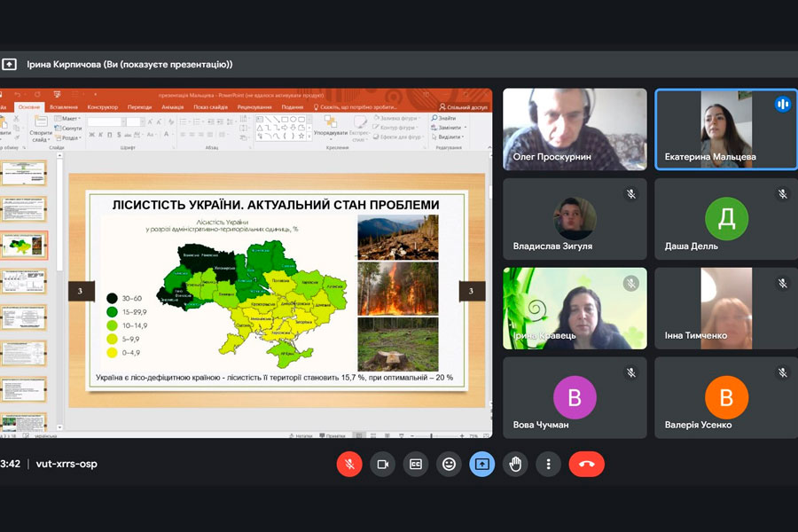Switch to the Вставлення ribbon tab
This screenshot has width=798, height=532.
tap(64, 107)
